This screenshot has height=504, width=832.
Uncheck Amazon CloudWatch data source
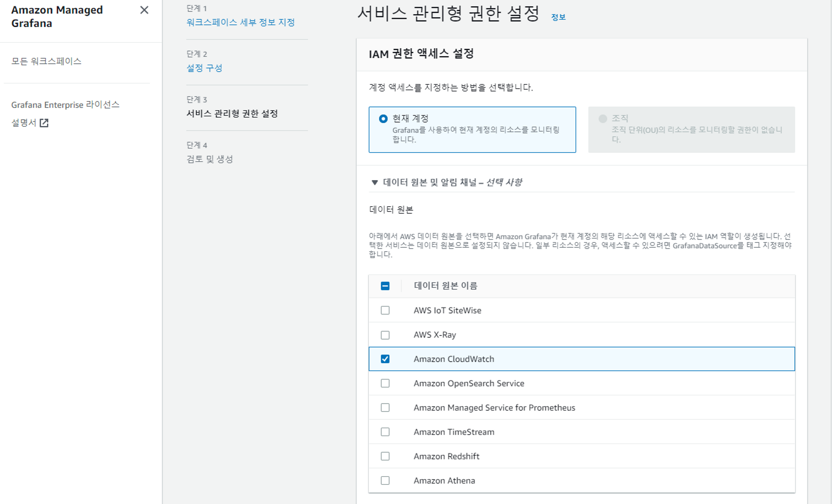point(385,359)
